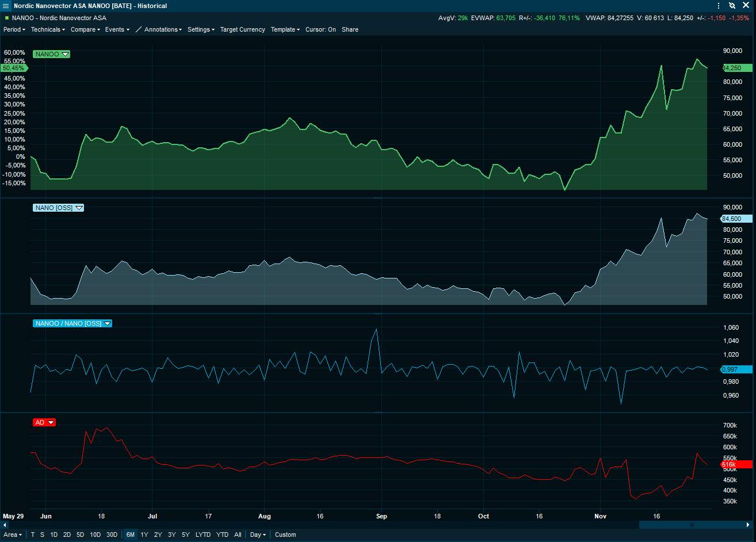Click Share in the toolbar
Screen dimensions: 756x542
[350, 29]
